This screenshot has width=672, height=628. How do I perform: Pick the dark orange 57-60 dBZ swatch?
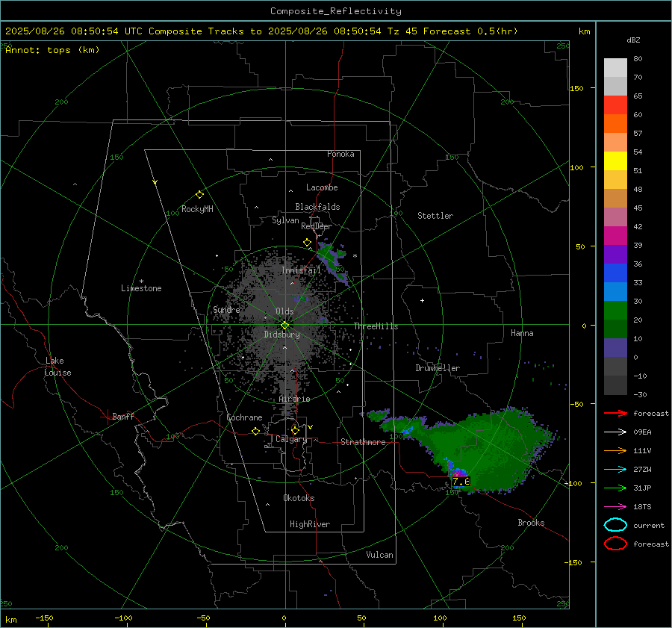615,124
